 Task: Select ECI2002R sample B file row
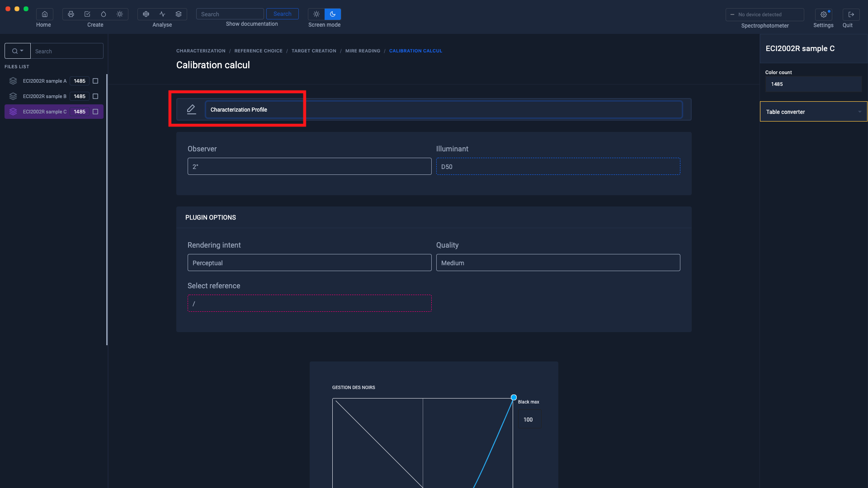coord(54,96)
